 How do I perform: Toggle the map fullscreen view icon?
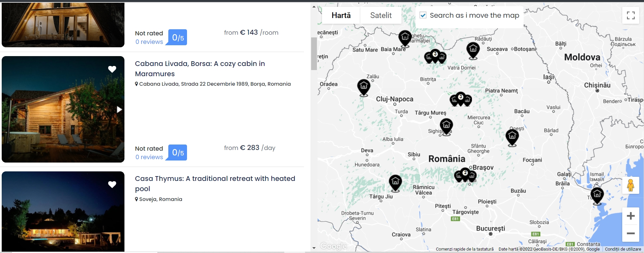pos(631,15)
